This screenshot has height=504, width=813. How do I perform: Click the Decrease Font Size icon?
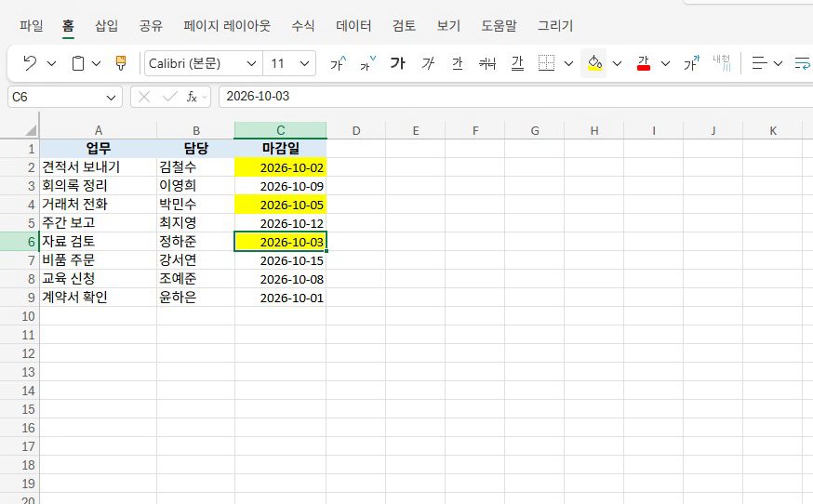click(x=367, y=63)
